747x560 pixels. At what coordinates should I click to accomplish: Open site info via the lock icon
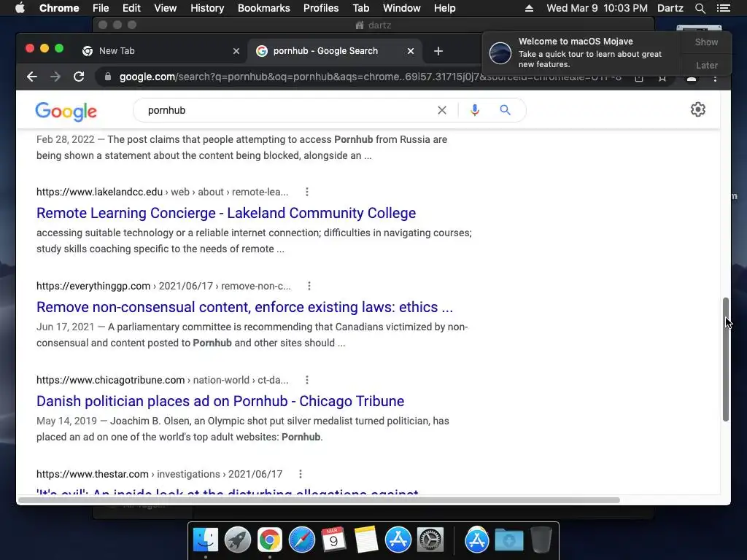coord(108,77)
